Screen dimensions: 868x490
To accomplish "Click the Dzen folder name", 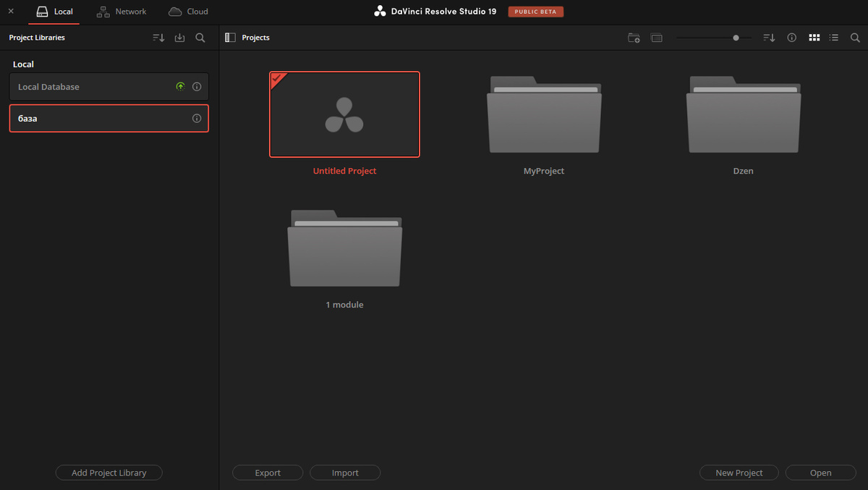I will 744,171.
